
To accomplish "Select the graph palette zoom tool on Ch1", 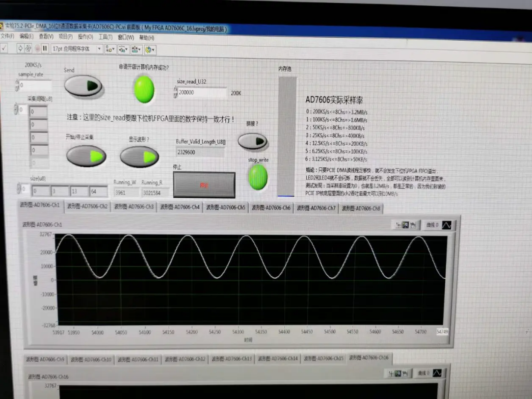I will (x=406, y=225).
